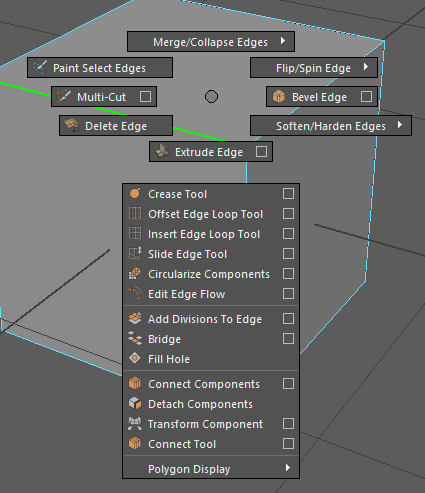The height and width of the screenshot is (493, 425).
Task: Click the marking menu center circle
Action: click(x=211, y=97)
